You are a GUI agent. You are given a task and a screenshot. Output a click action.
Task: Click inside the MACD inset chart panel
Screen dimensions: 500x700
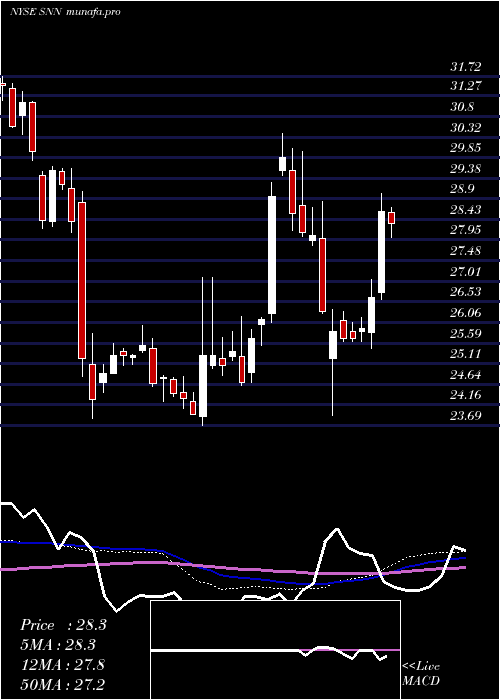275,650
